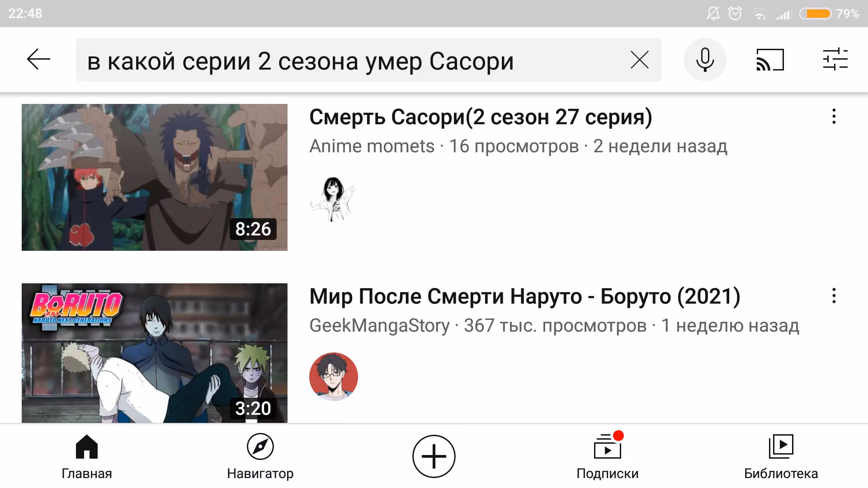Open the Смерть Сасори(2 сезон 27 серия) title
Screen dimensions: 868x488
tap(481, 117)
